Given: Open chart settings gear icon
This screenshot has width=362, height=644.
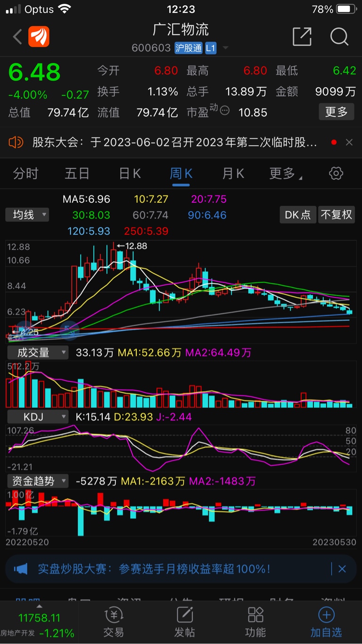Looking at the screenshot, I should [x=336, y=173].
